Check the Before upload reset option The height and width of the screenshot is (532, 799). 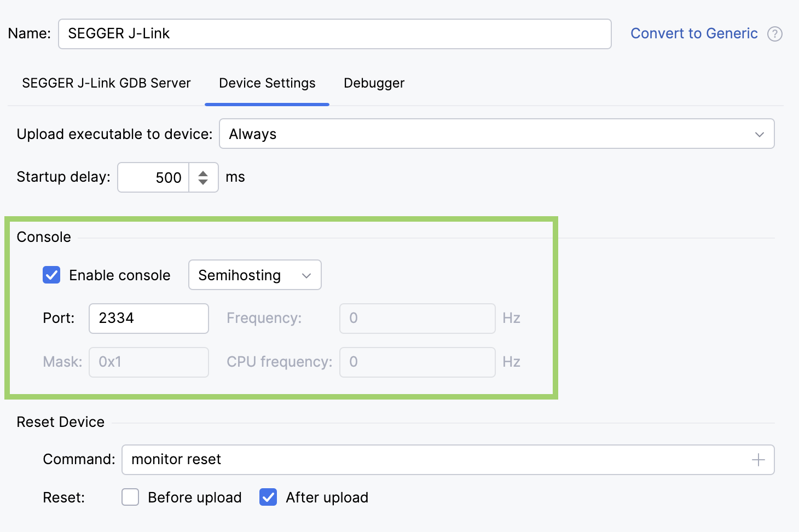tap(130, 497)
